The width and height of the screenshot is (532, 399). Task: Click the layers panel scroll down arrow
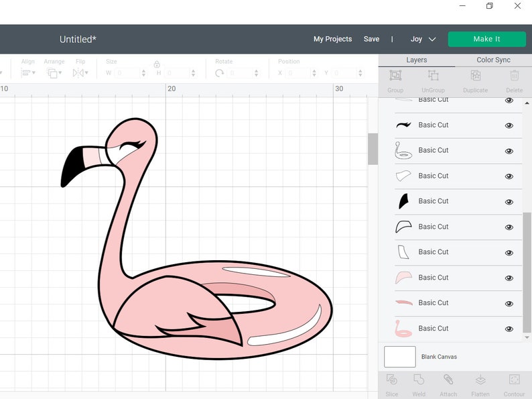(527, 337)
